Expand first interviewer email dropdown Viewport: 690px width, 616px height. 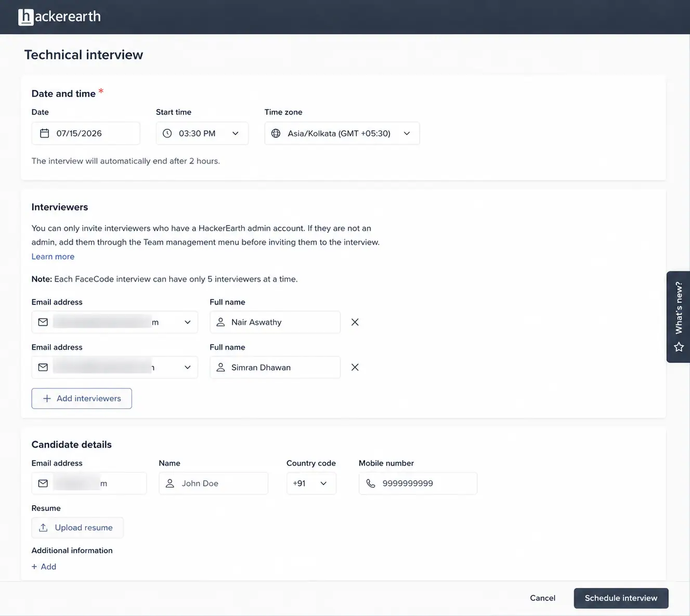click(x=188, y=322)
